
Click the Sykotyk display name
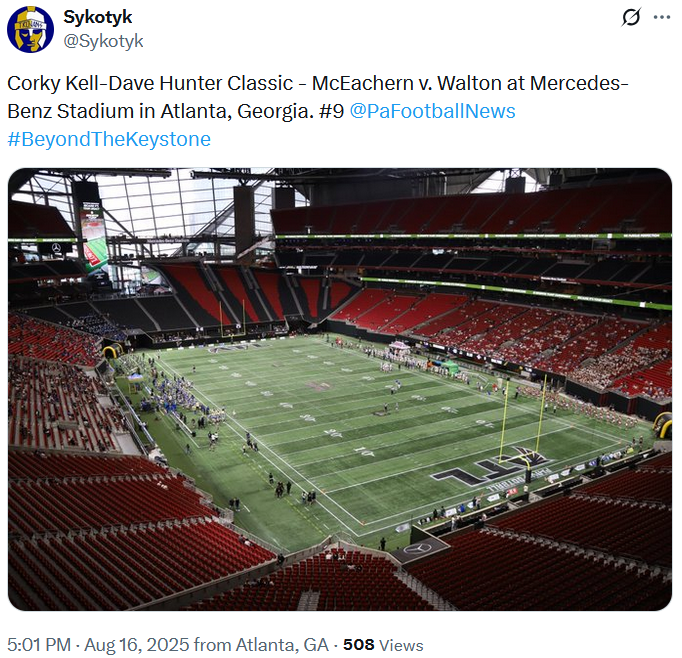point(97,17)
